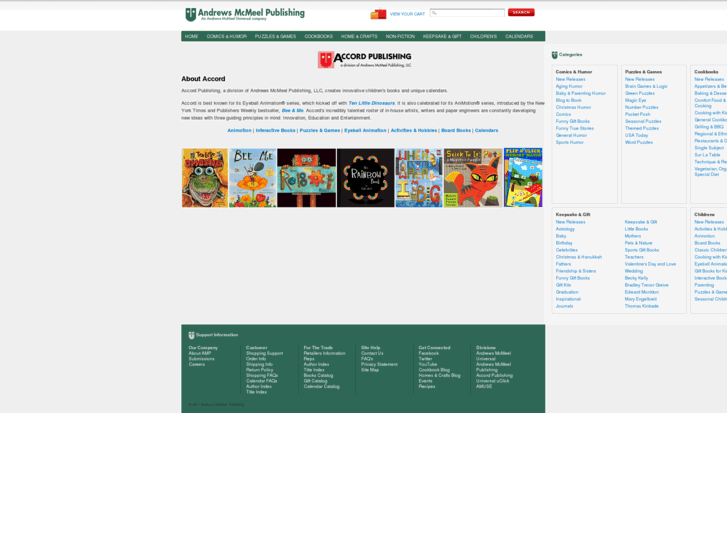Click the Shopping Support footer link
Screen dimensions: 727x545
264,353
